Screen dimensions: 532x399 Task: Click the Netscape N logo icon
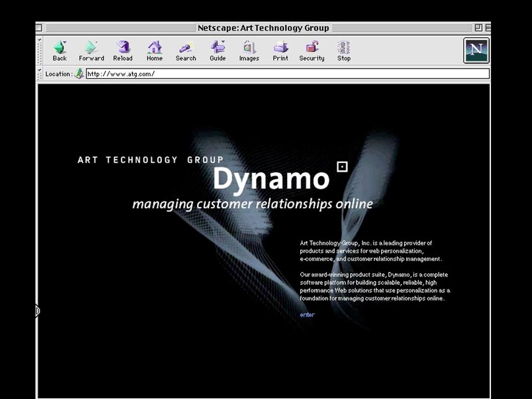pyautogui.click(x=477, y=50)
